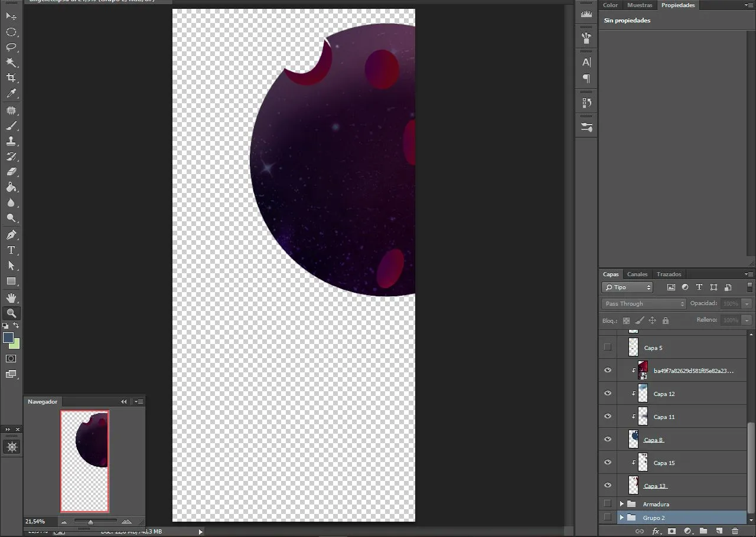
Task: Select the Magic Wand tool
Action: [x=11, y=63]
